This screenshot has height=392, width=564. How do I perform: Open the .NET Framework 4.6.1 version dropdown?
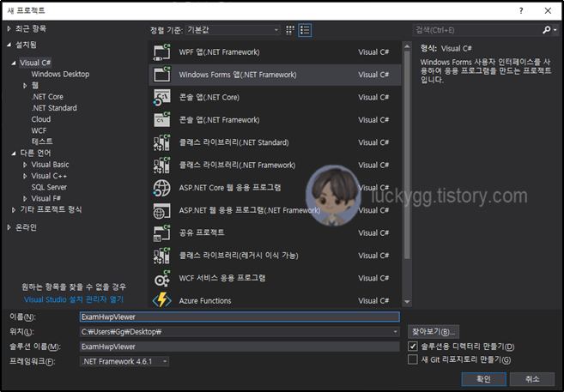point(124,361)
